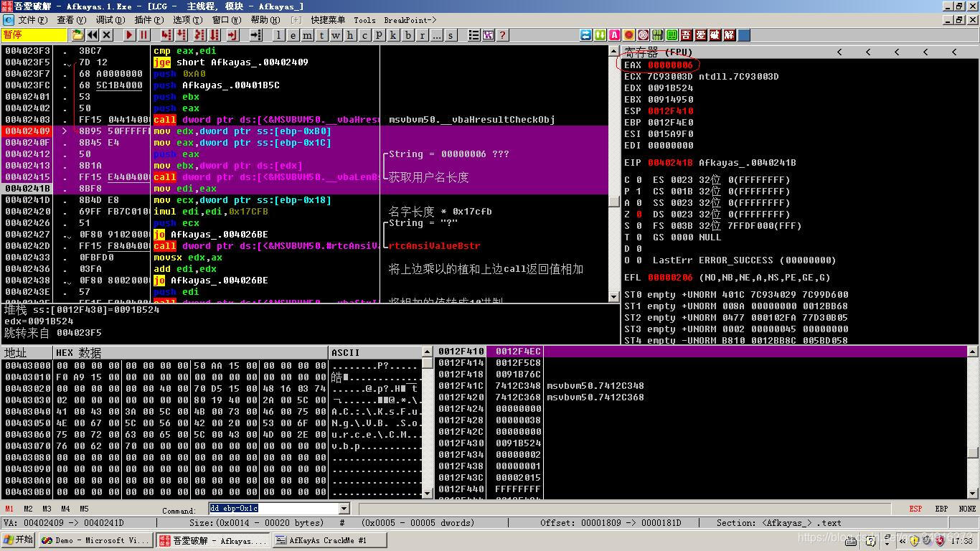This screenshot has height=551, width=980.
Task: Open the 文件(F) menu
Action: (x=33, y=20)
